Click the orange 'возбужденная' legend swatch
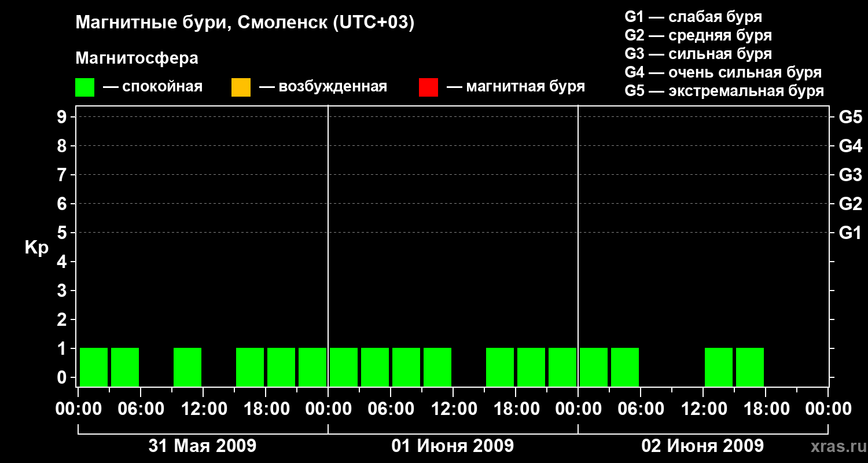 click(x=241, y=87)
